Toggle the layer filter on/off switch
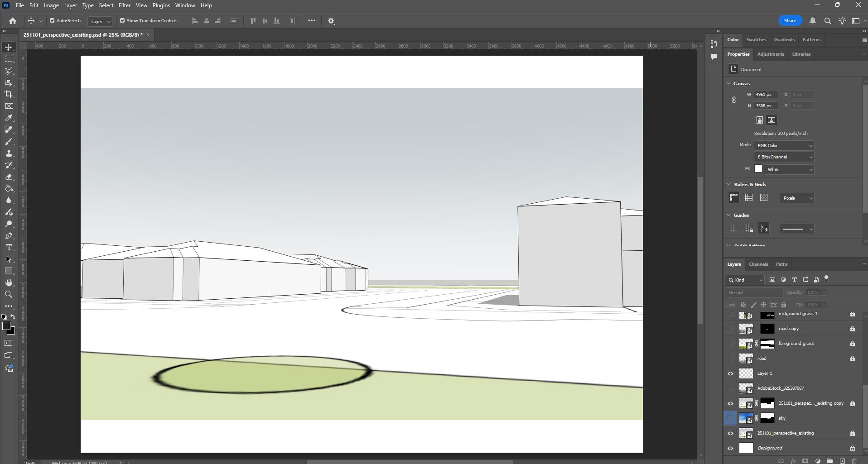Viewport: 868px width, 464px height. [826, 279]
